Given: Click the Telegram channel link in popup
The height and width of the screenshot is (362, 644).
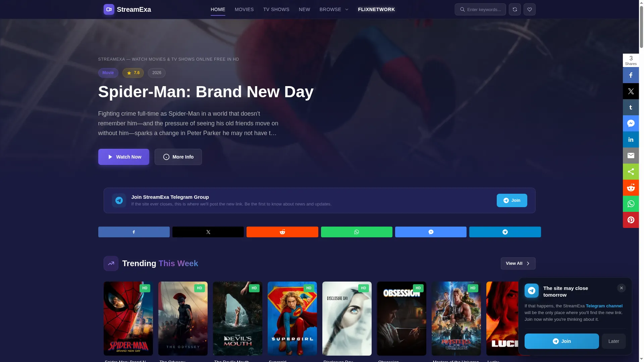Looking at the screenshot, I should click(604, 306).
